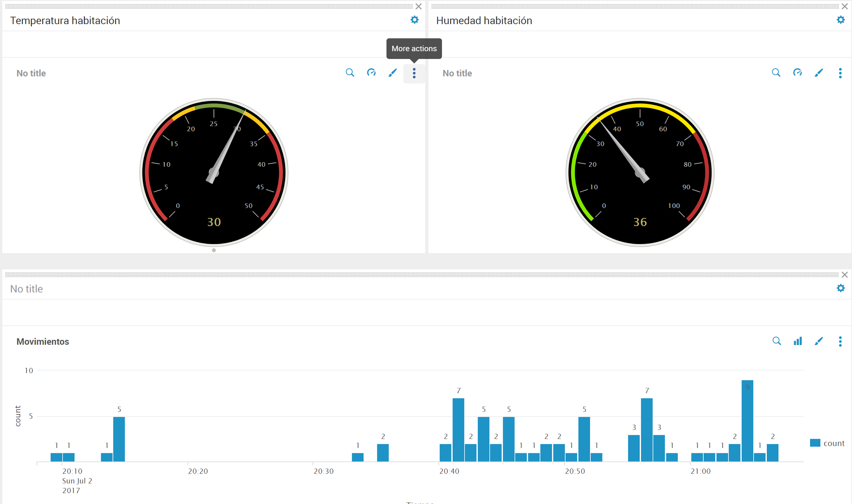Toggle the count series in the Movimientos legend
Image resolution: width=852 pixels, height=504 pixels.
pyautogui.click(x=828, y=443)
